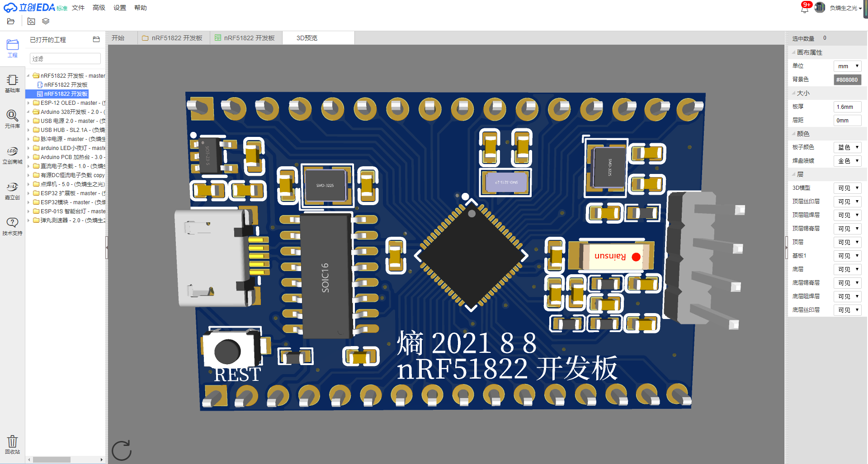
Task: Open 文件 menu
Action: pyautogui.click(x=78, y=8)
